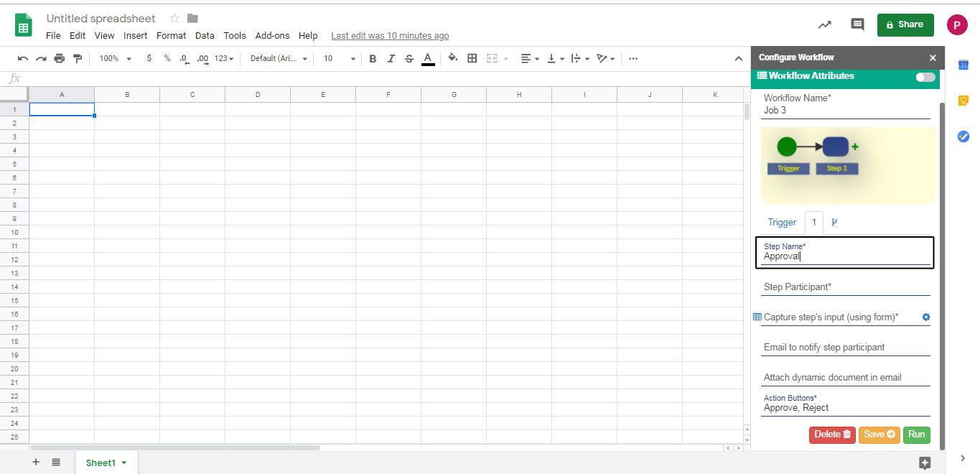Open the text color picker
The height and width of the screenshot is (474, 980).
(x=428, y=59)
